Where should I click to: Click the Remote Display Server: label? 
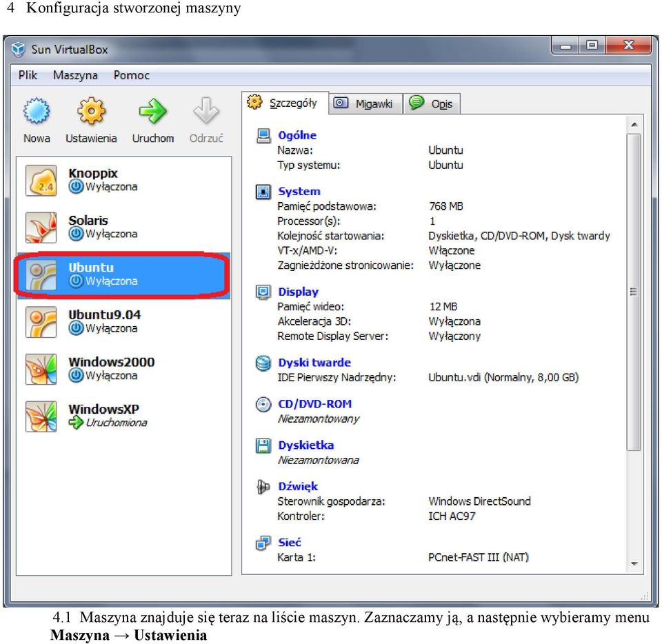click(332, 336)
